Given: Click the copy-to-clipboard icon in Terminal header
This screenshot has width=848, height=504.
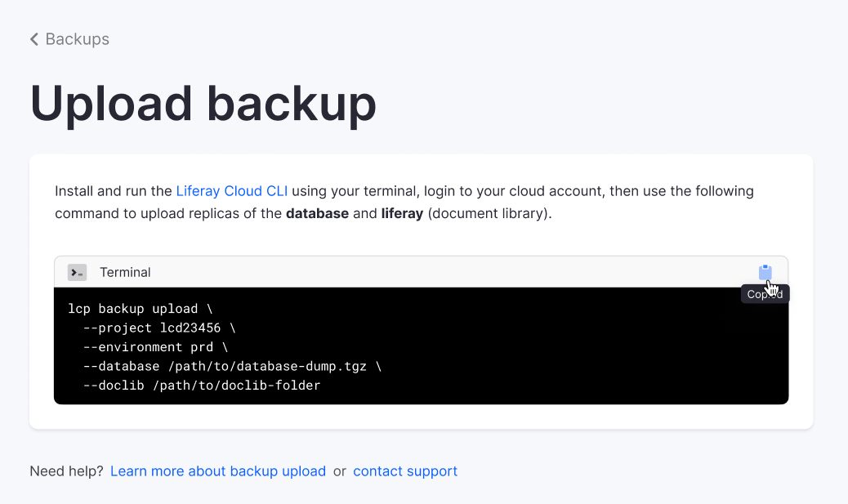Looking at the screenshot, I should [x=765, y=272].
